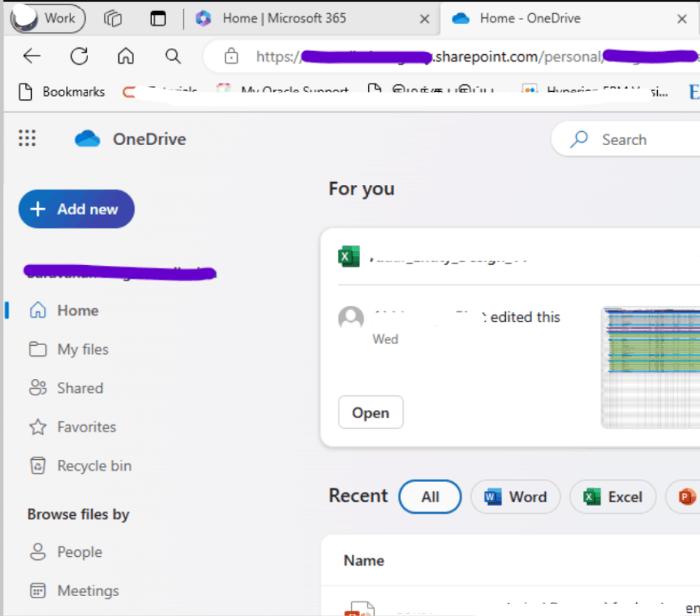Reload the page with refresh icon

[x=79, y=56]
